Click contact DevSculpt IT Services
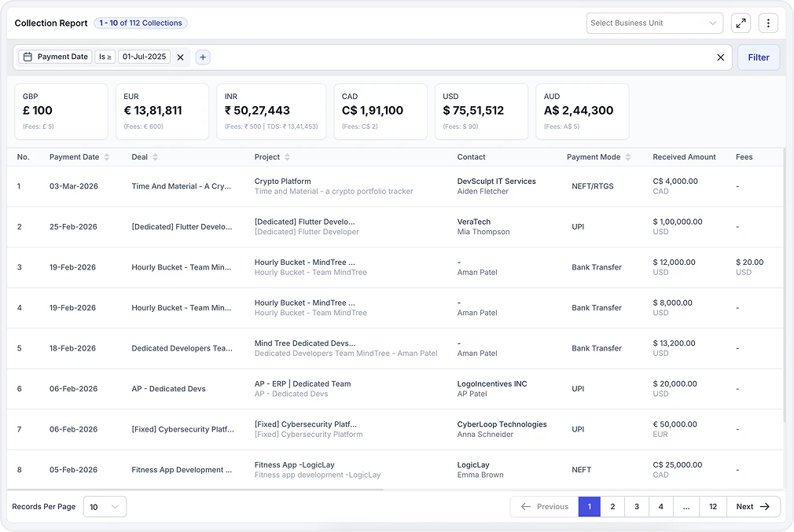 coord(496,182)
